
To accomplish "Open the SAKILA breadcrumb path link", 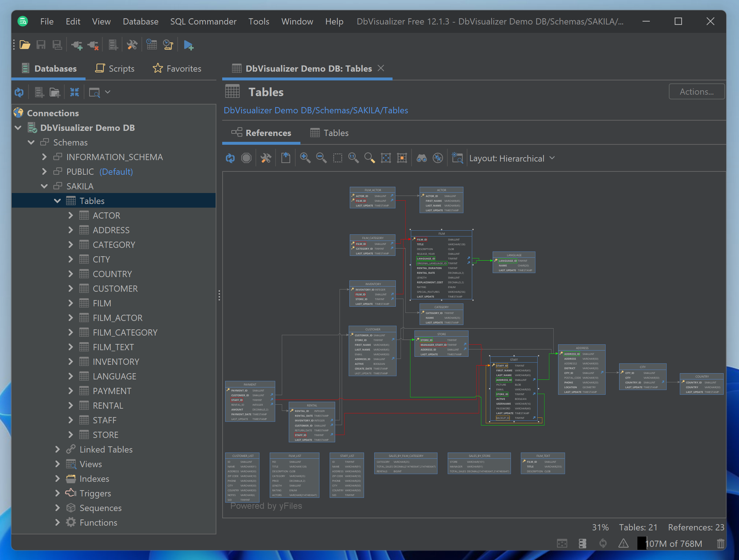I will (367, 110).
